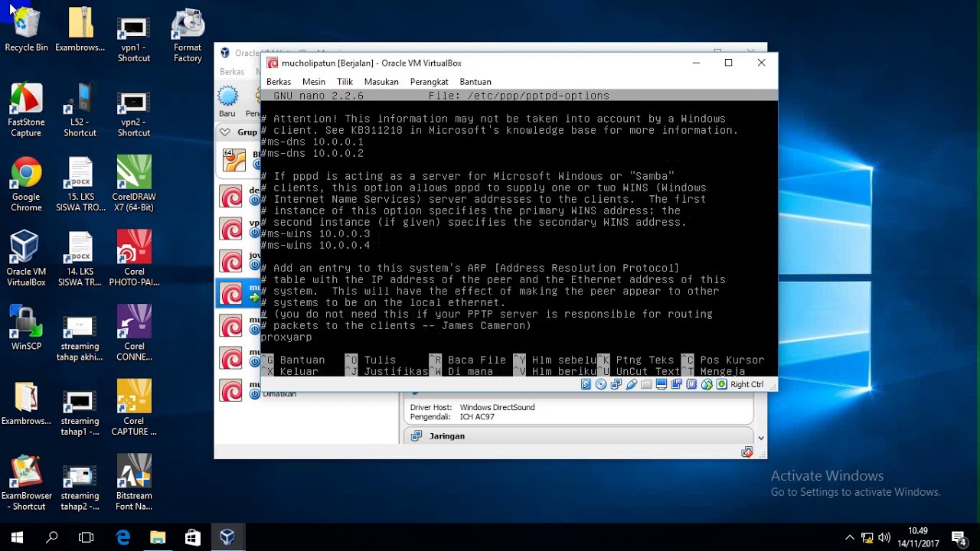Click the keyboard capture arrow indicator
Viewport: 980px width, 551px height.
click(721, 384)
